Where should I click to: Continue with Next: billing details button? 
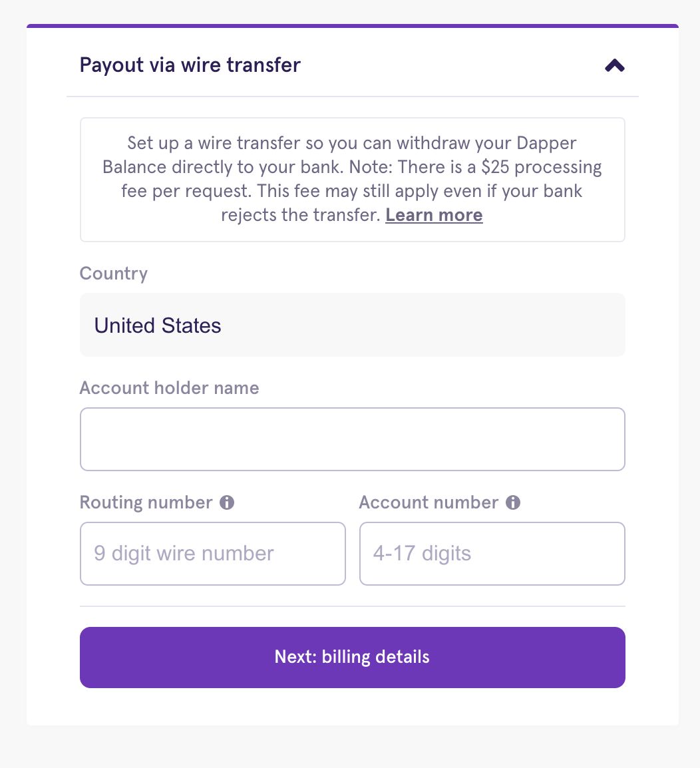[352, 658]
